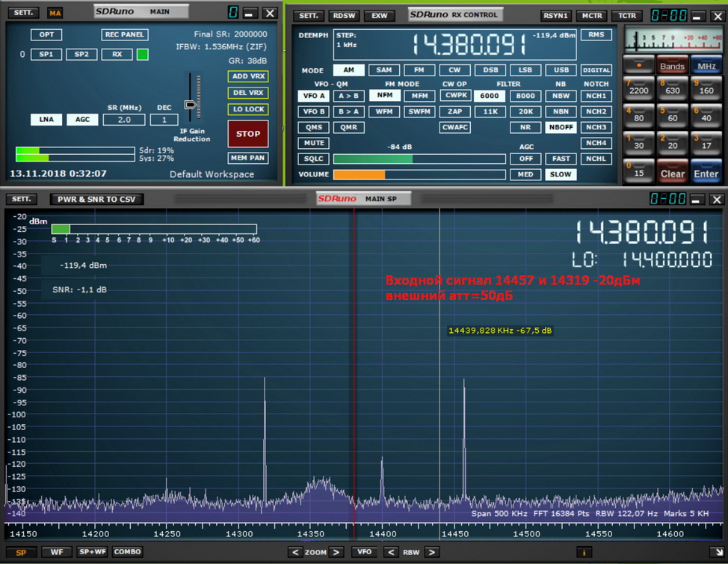Click the OPT button
The height and width of the screenshot is (564, 728).
point(46,35)
